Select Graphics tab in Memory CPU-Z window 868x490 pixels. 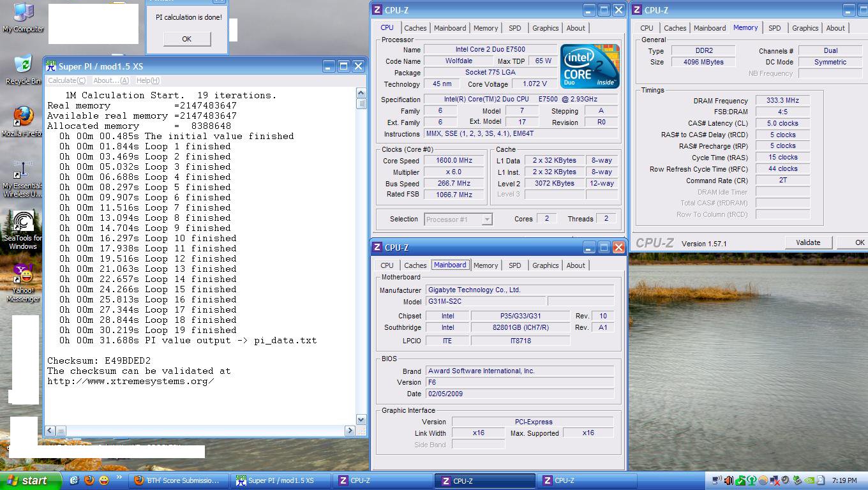pyautogui.click(x=805, y=28)
